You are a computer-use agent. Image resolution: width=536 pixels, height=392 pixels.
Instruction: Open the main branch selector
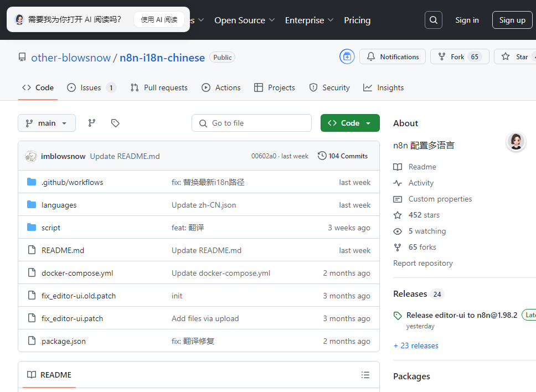pos(47,123)
